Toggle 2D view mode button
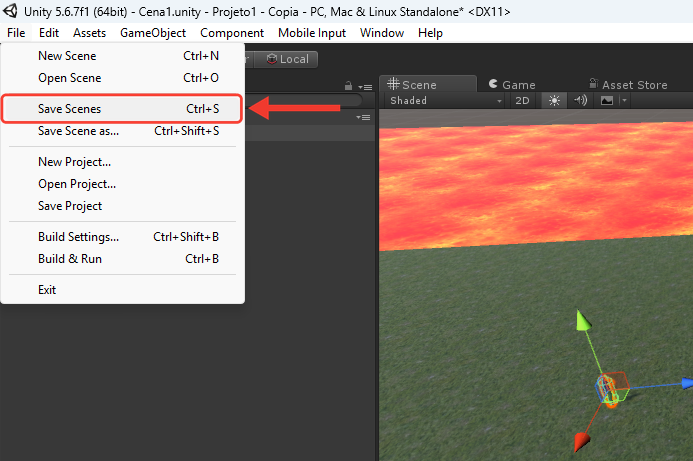Screen dimensions: 693x461 point(522,101)
